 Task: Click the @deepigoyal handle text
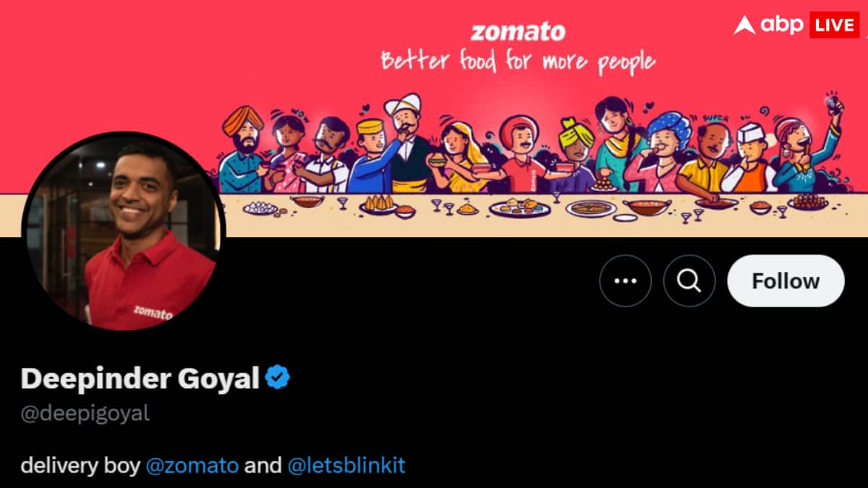[85, 414]
